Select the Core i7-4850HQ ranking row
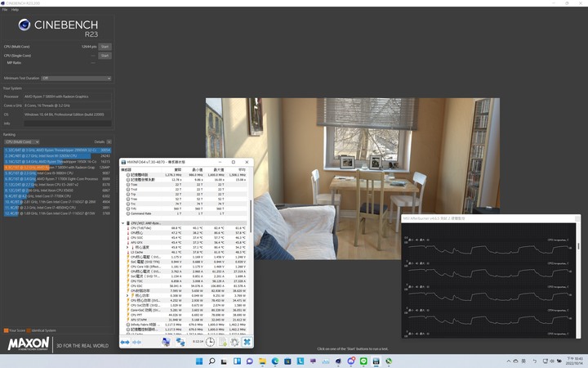 coord(57,207)
